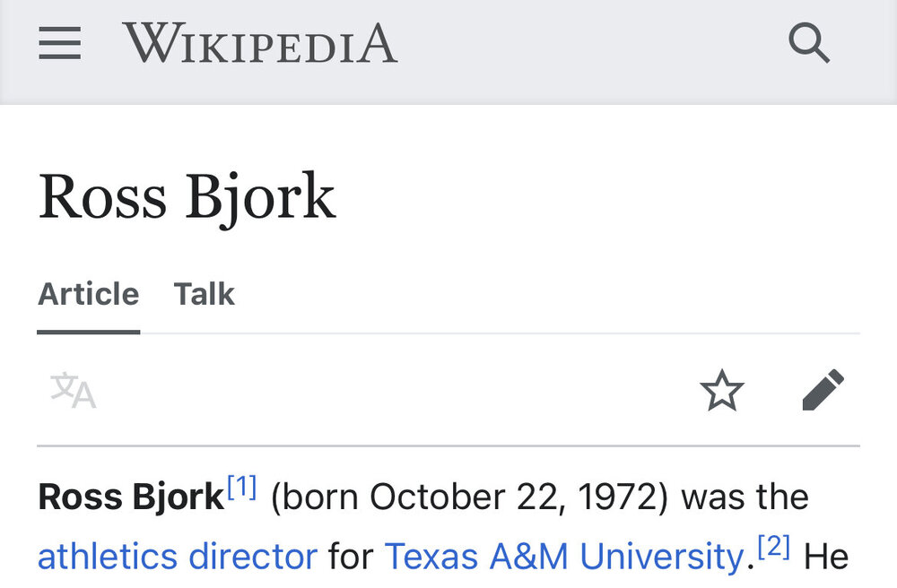The height and width of the screenshot is (588, 897).
Task: Click the search magnifier icon
Action: click(808, 43)
